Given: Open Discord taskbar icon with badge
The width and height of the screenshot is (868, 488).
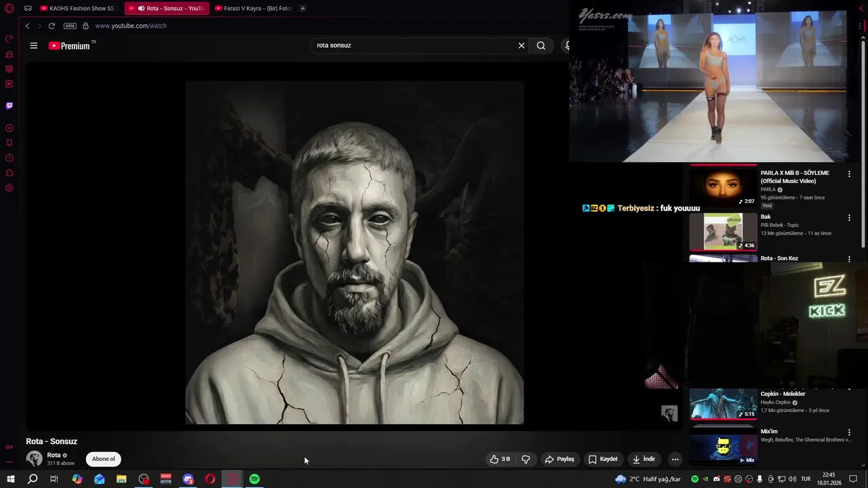Looking at the screenshot, I should (189, 479).
